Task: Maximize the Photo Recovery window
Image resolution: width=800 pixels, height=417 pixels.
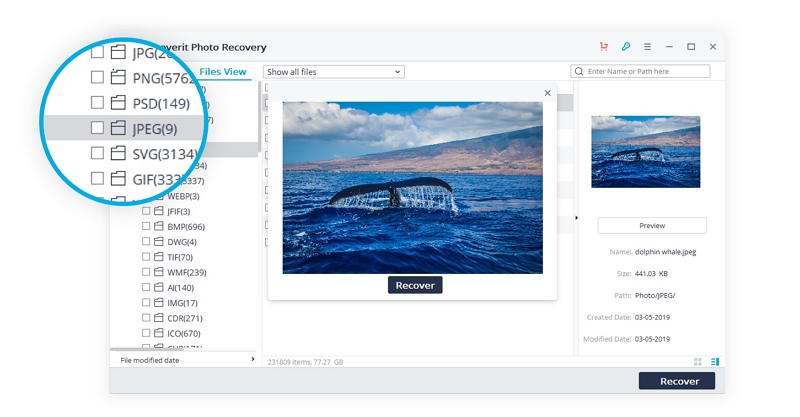Action: click(x=691, y=46)
